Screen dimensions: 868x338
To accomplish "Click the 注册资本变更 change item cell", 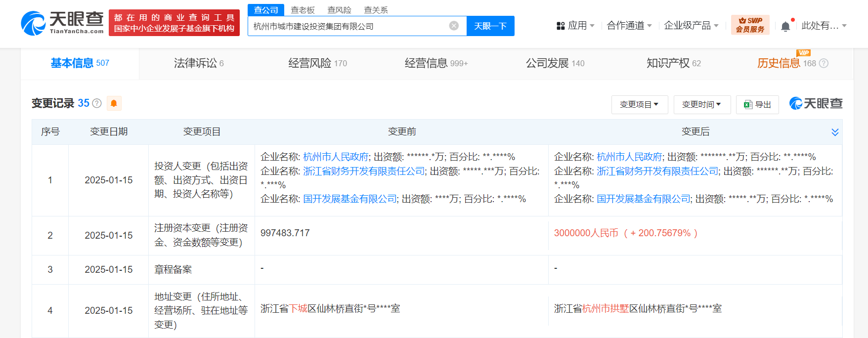I will coord(201,235).
